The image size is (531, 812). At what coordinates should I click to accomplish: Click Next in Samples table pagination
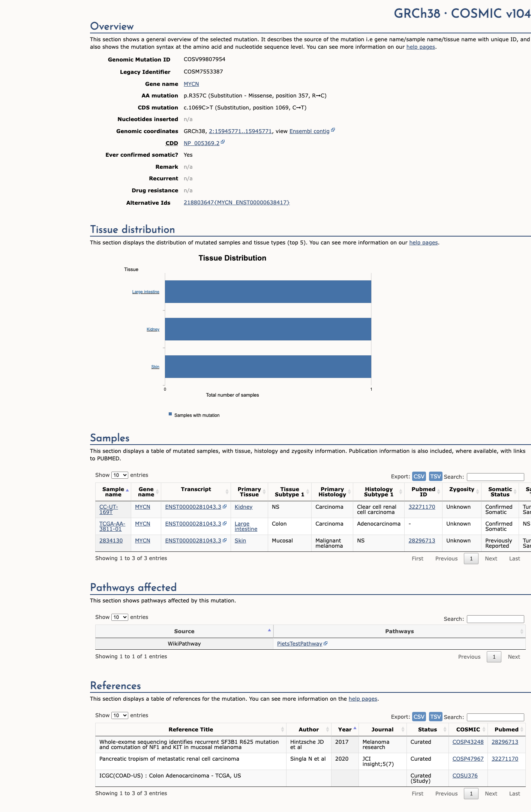click(x=491, y=559)
